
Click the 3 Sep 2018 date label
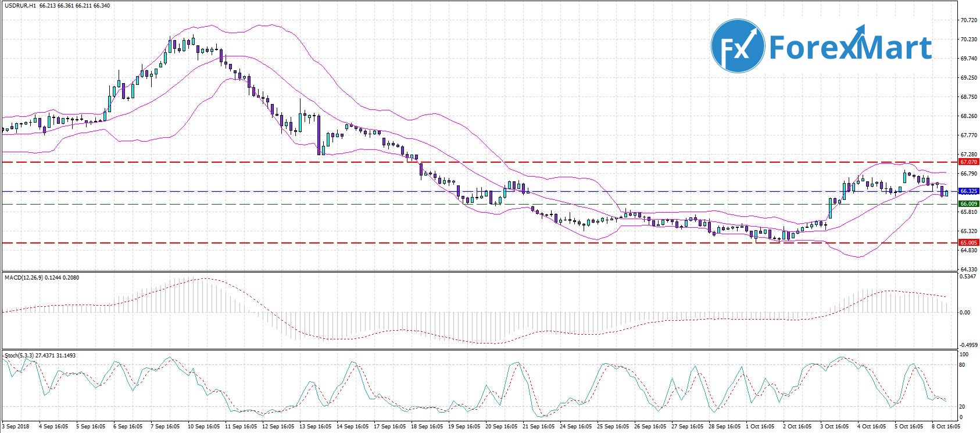[x=16, y=427]
